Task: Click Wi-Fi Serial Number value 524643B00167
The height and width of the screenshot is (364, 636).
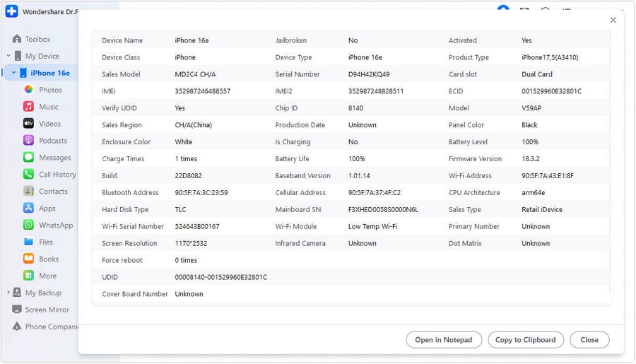Action: (197, 226)
